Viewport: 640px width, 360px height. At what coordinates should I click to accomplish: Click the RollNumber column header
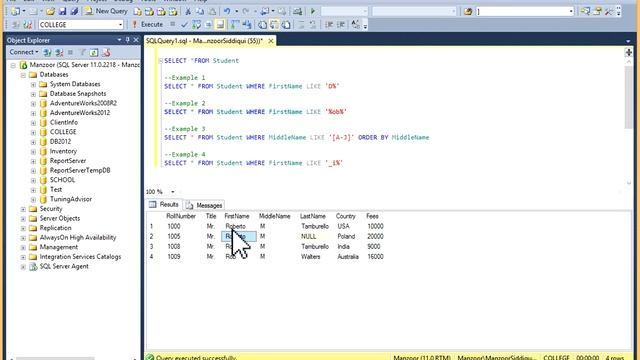pos(181,216)
